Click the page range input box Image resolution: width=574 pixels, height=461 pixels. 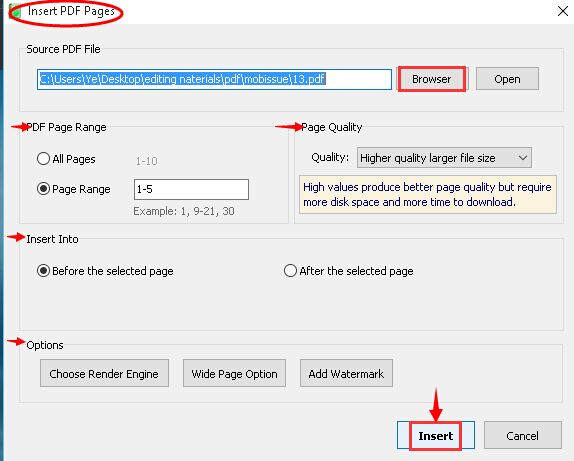click(191, 189)
